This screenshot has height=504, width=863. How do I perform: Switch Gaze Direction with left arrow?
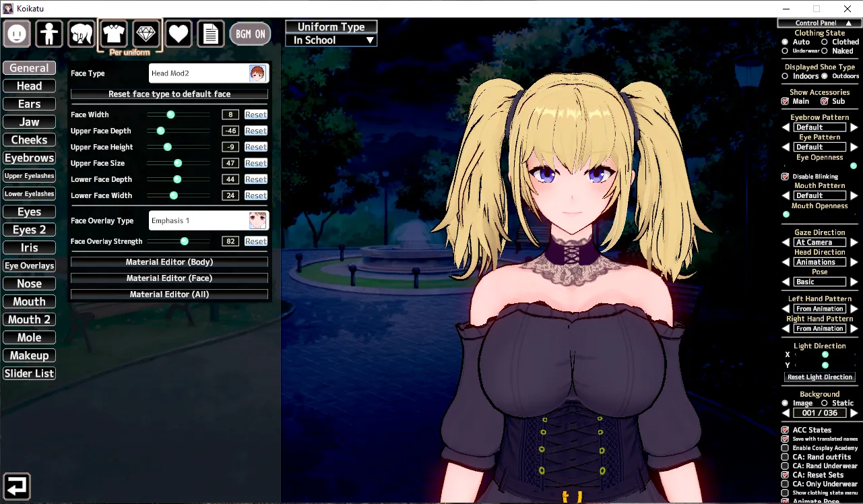click(786, 243)
